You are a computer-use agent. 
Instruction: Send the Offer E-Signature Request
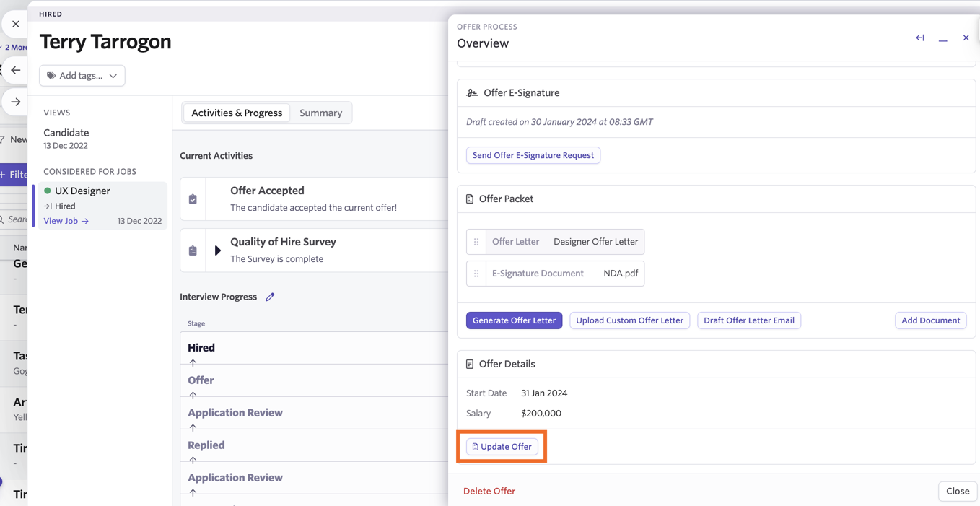[x=533, y=155]
